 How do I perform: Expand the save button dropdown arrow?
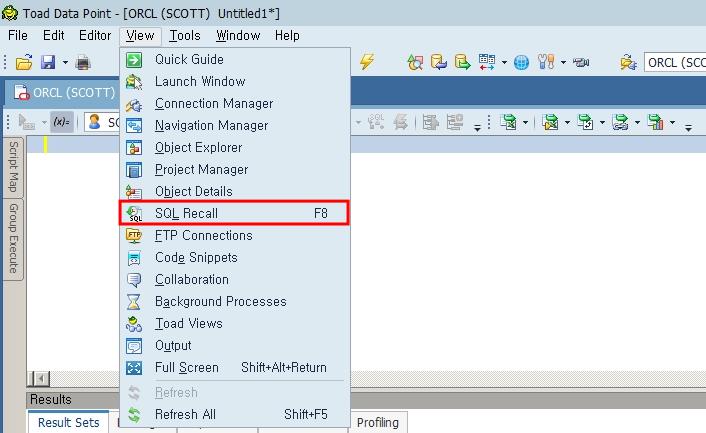click(65, 63)
